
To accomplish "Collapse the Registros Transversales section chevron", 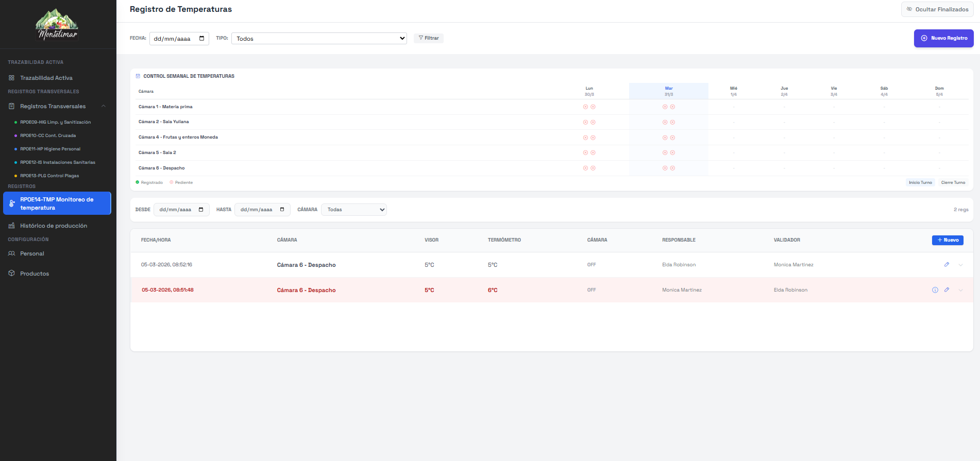I will (104, 106).
